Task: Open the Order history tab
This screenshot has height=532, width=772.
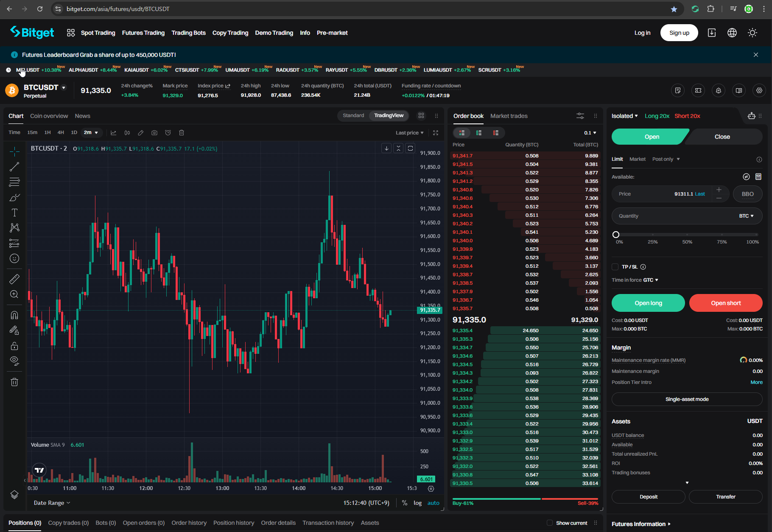Action: tap(189, 523)
